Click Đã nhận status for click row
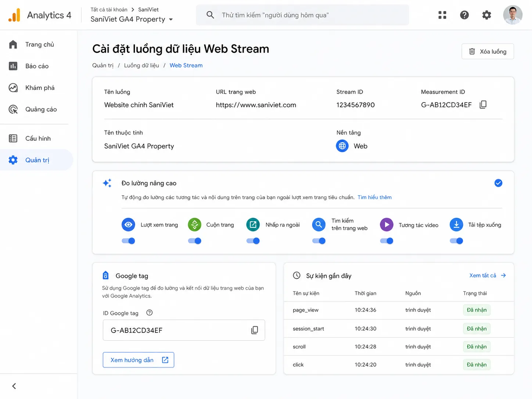The width and height of the screenshot is (532, 399). click(x=477, y=364)
